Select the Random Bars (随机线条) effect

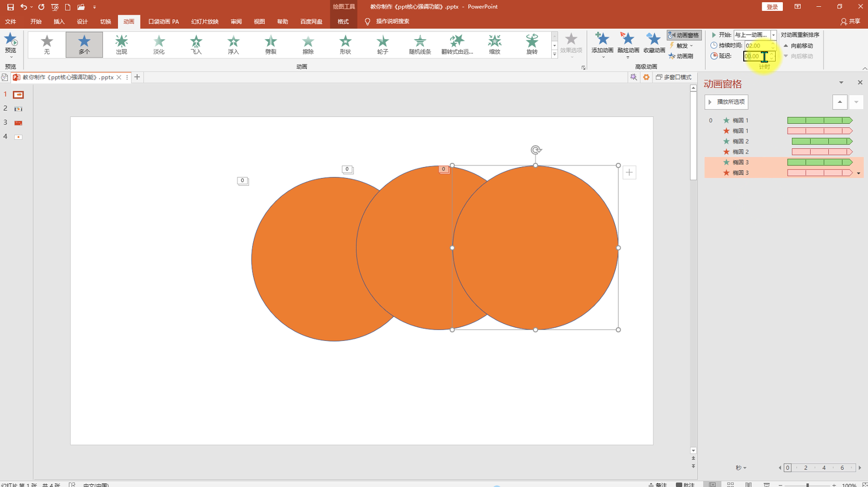420,45
